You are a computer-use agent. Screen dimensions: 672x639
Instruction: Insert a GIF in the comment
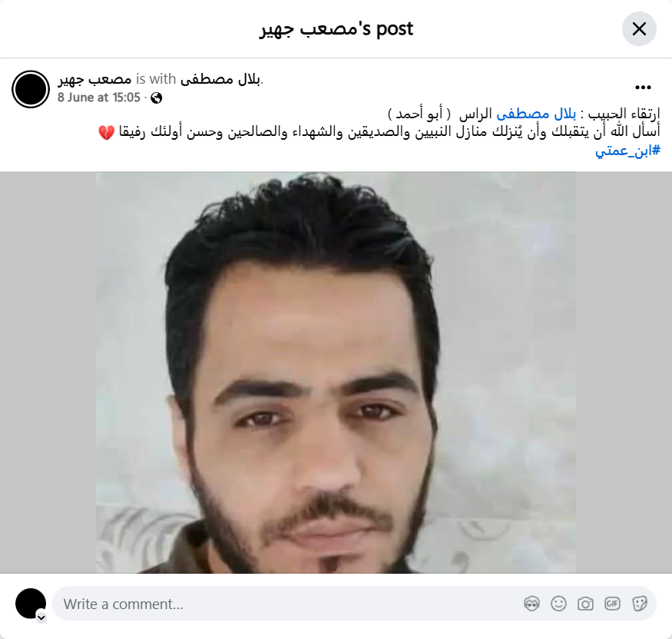[612, 604]
